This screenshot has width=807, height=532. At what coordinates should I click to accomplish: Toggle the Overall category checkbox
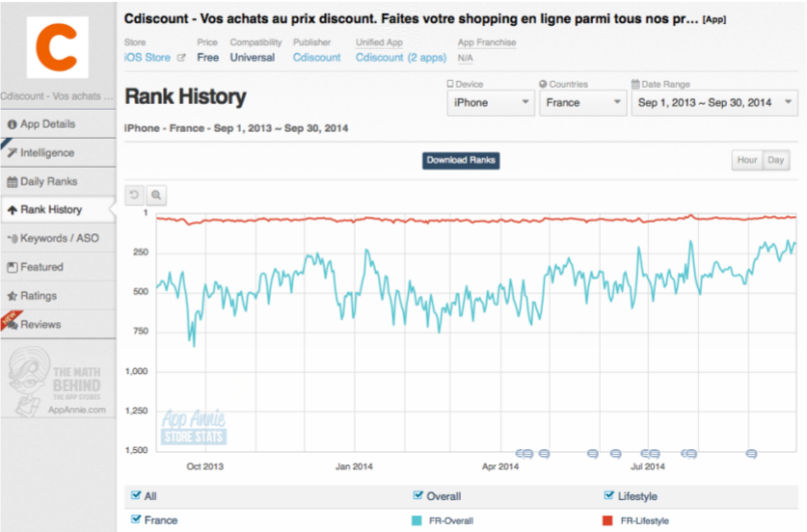coord(417,495)
